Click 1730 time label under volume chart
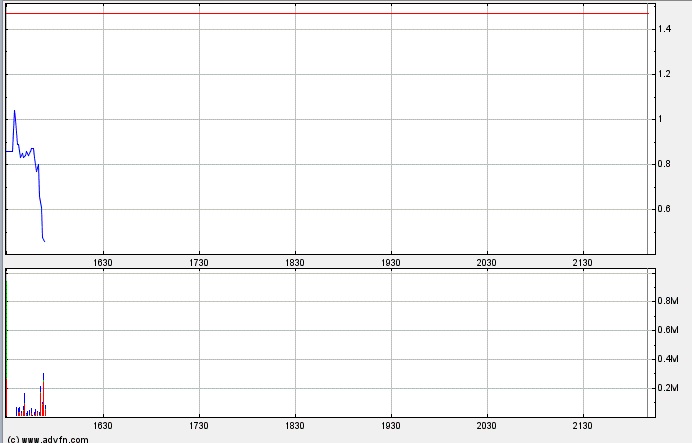692x443 pixels. tap(199, 425)
